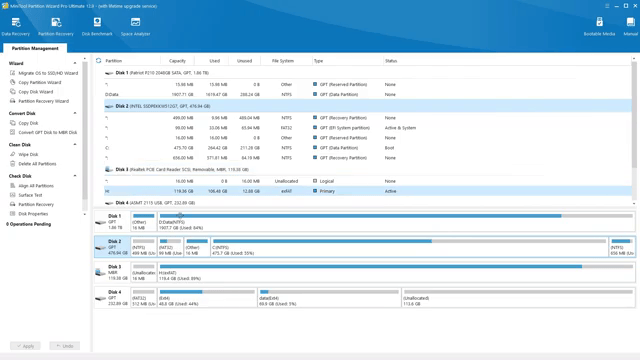Screen dimensions: 640x360
Task: Select Disk 3 Realtek Card Reader row
Action: [367, 169]
